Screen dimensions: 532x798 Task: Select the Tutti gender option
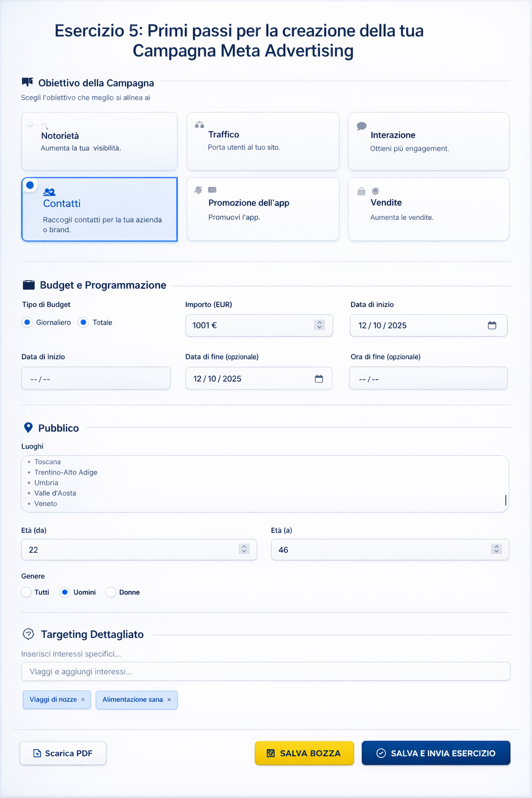[26, 592]
